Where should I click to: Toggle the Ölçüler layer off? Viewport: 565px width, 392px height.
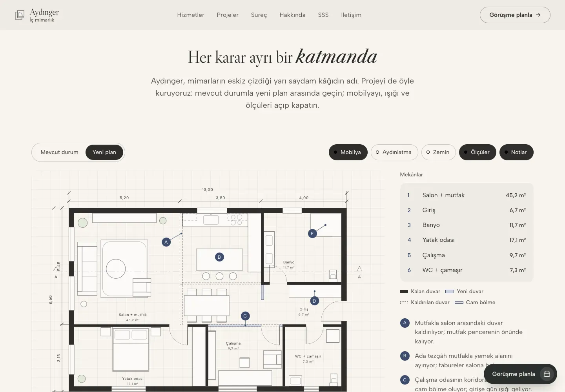(478, 152)
